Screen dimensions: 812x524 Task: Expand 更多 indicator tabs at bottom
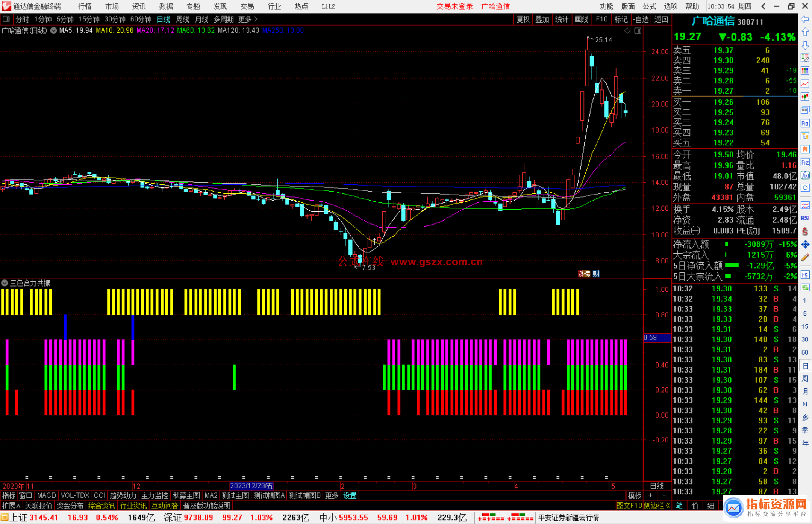point(332,495)
